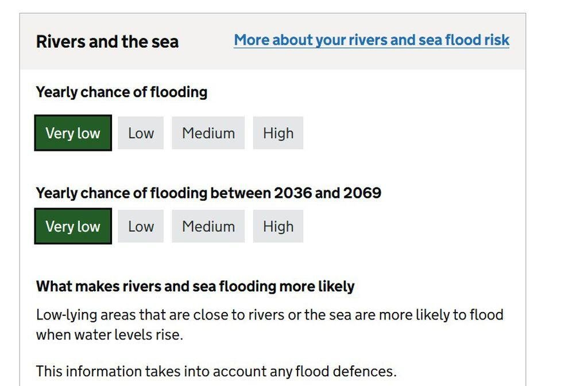Click green 'Very low' tag for 2036 to 2069
Image resolution: width=588 pixels, height=386 pixels.
click(73, 227)
